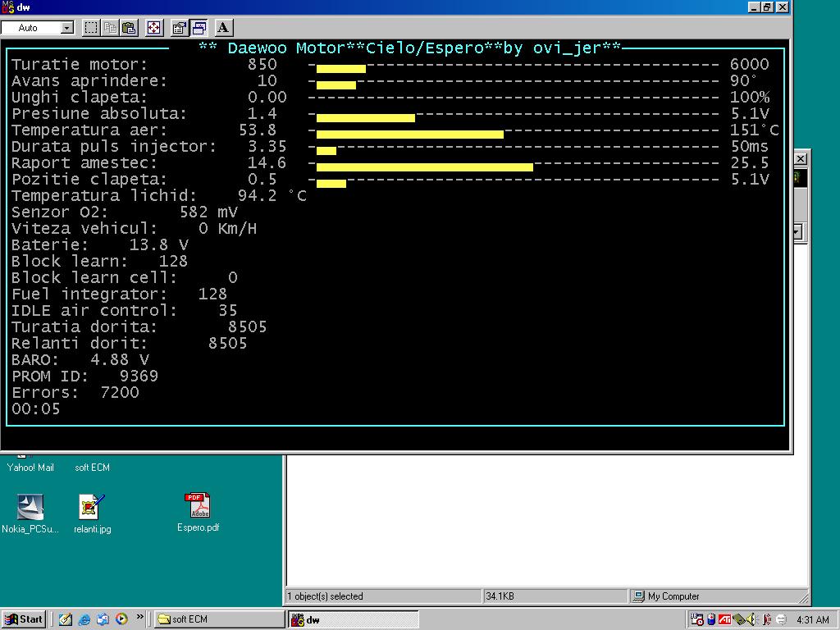The image size is (840, 630).
Task: Launch Internet Explorer from quick launch
Action: coord(84,619)
